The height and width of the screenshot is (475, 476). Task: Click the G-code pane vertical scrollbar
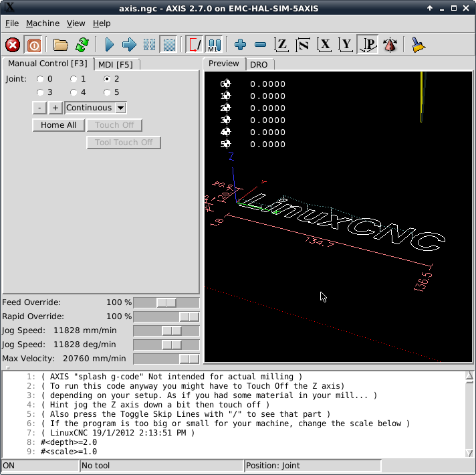[x=469, y=414]
